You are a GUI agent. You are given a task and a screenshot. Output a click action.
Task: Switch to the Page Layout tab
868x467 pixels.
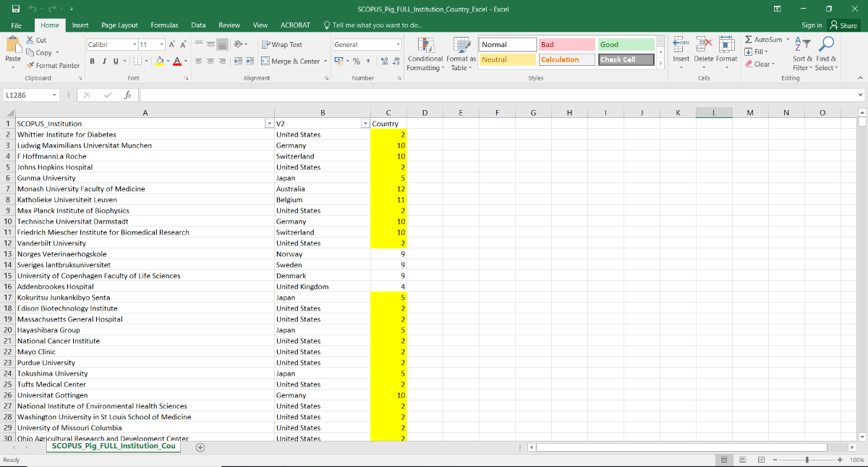pyautogui.click(x=119, y=25)
